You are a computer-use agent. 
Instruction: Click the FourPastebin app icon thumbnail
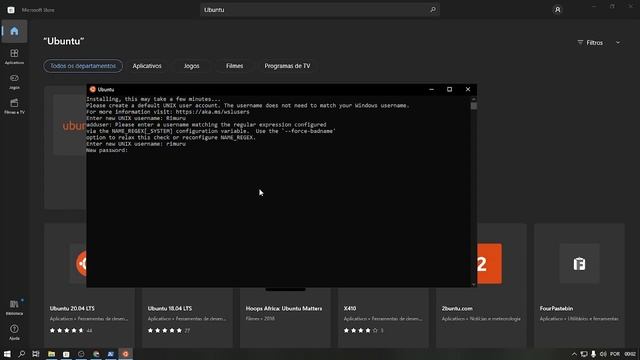pyautogui.click(x=579, y=264)
